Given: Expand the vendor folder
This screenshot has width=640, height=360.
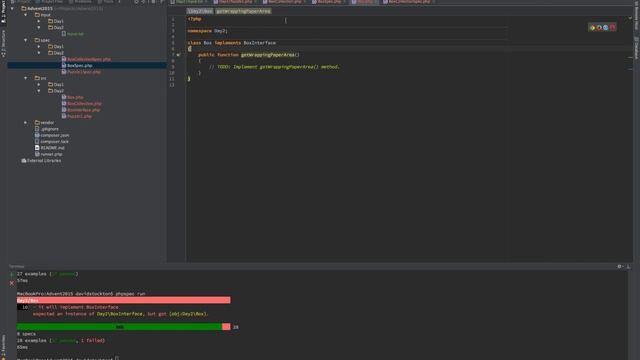Looking at the screenshot, I should pos(25,122).
